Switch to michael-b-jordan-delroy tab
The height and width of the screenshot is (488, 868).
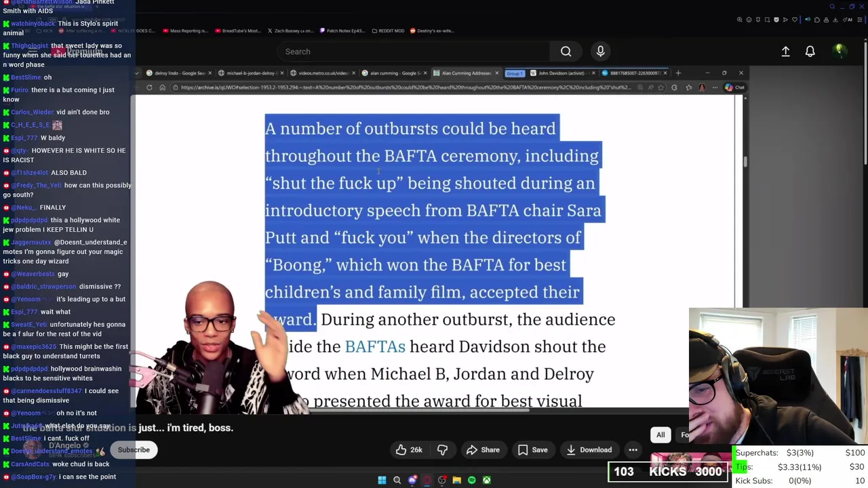250,73
